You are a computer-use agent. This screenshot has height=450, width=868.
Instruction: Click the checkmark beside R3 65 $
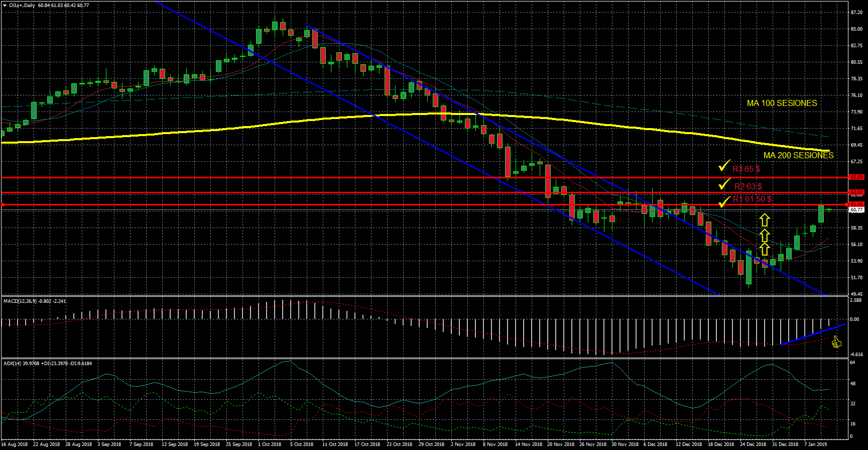724,166
